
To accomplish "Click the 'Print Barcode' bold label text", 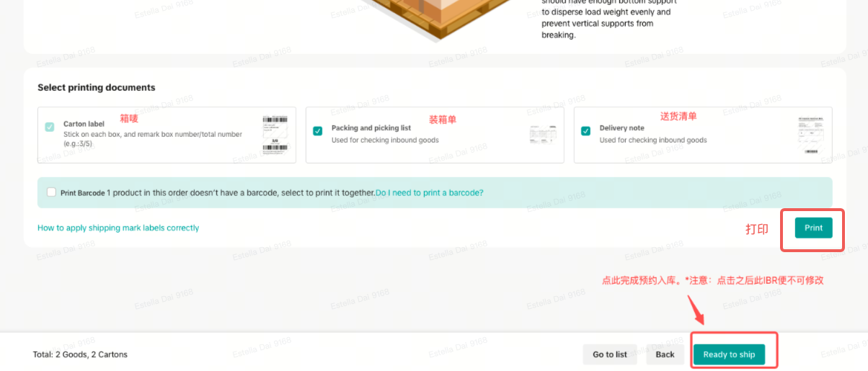I will click(x=83, y=193).
